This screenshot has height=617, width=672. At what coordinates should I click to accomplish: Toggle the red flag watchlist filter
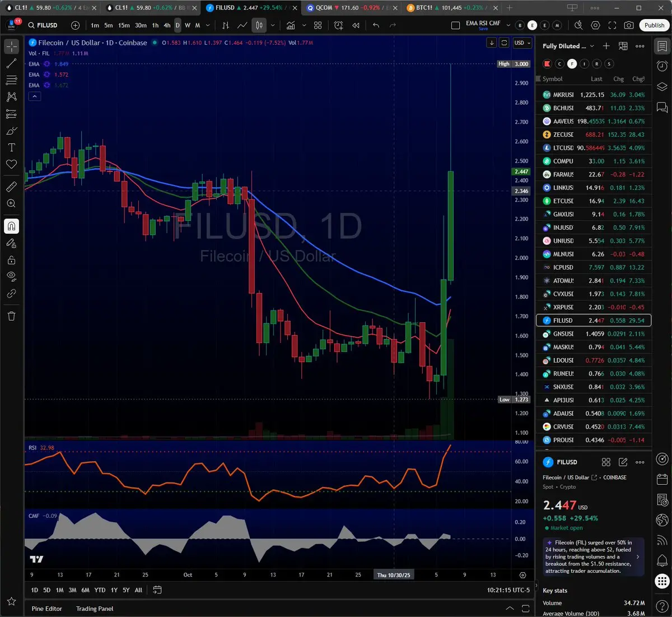[x=547, y=64]
